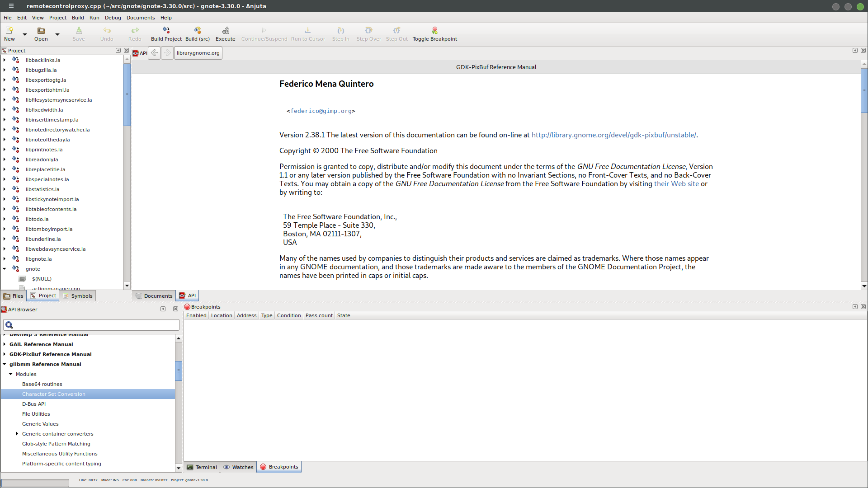The height and width of the screenshot is (488, 868).
Task: Detach the API Browser panel
Action: (x=163, y=309)
